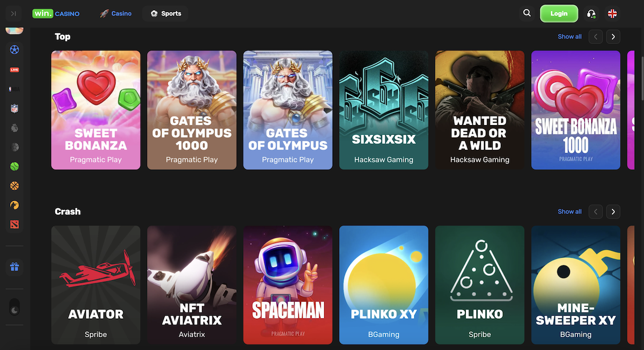Click the blue film reel sidebar icon
This screenshot has height=350, width=644.
click(14, 50)
